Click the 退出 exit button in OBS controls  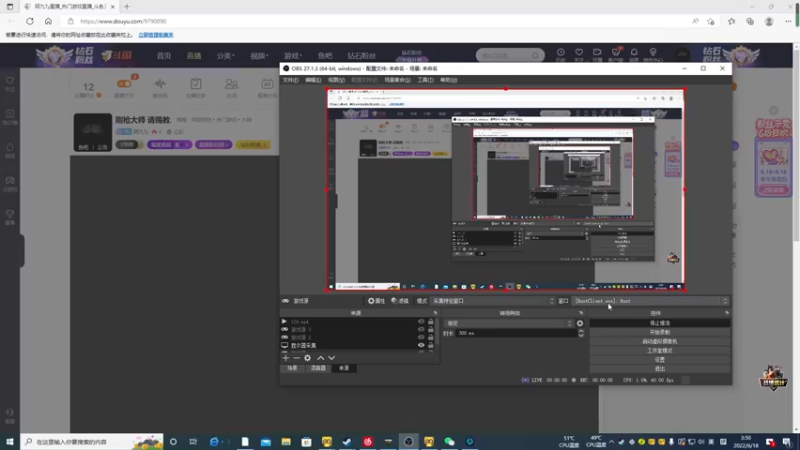pyautogui.click(x=660, y=369)
